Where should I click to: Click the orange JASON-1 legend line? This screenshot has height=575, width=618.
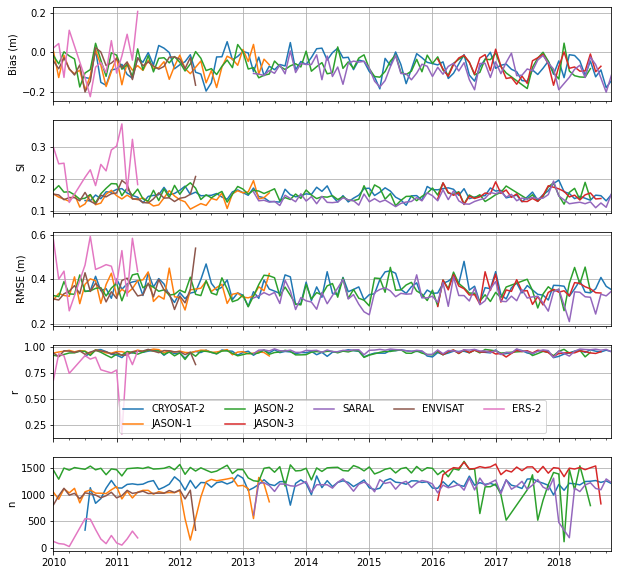tap(133, 424)
